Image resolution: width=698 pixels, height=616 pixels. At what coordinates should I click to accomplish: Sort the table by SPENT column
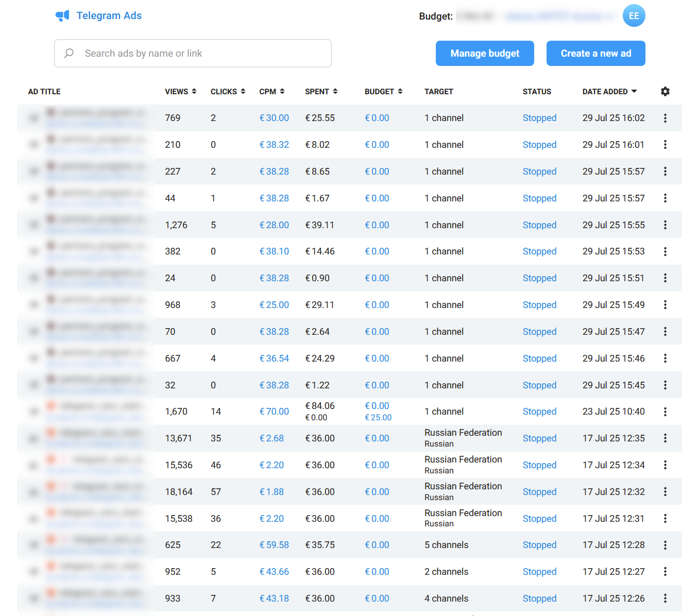(336, 91)
